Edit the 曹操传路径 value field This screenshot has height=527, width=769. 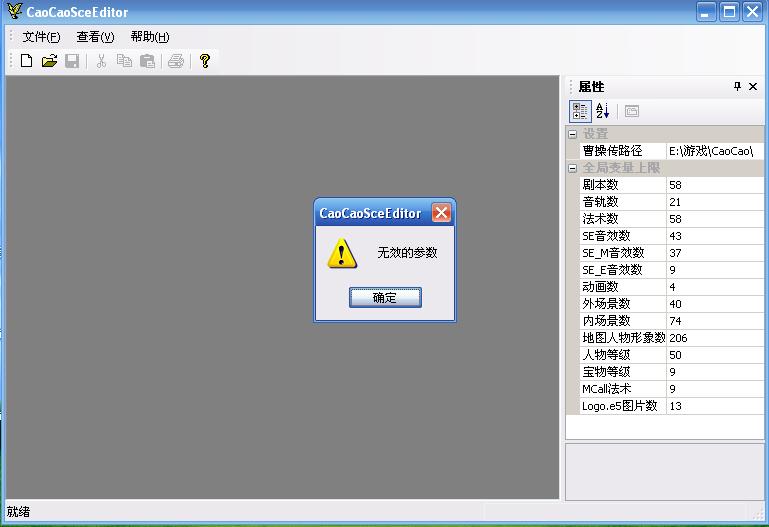coord(715,151)
